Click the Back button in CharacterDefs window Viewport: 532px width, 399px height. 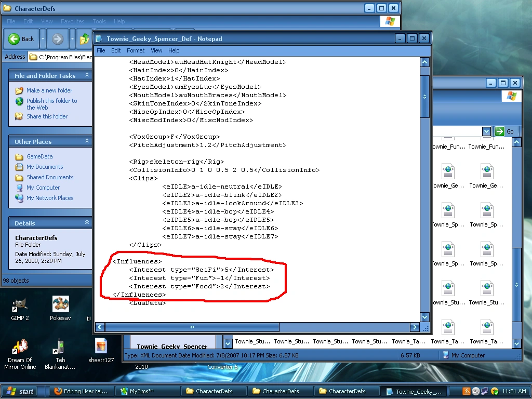[x=21, y=39]
